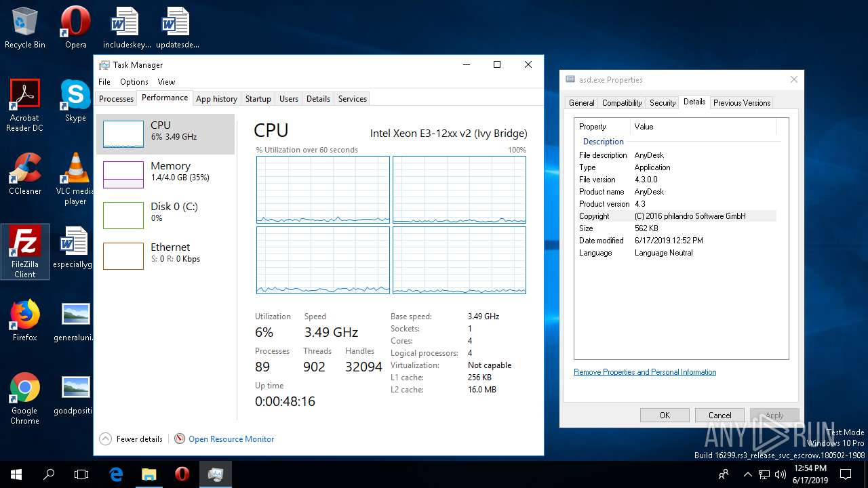The width and height of the screenshot is (868, 488).
Task: Launch Skype desktop shortcut
Action: pyautogui.click(x=75, y=100)
